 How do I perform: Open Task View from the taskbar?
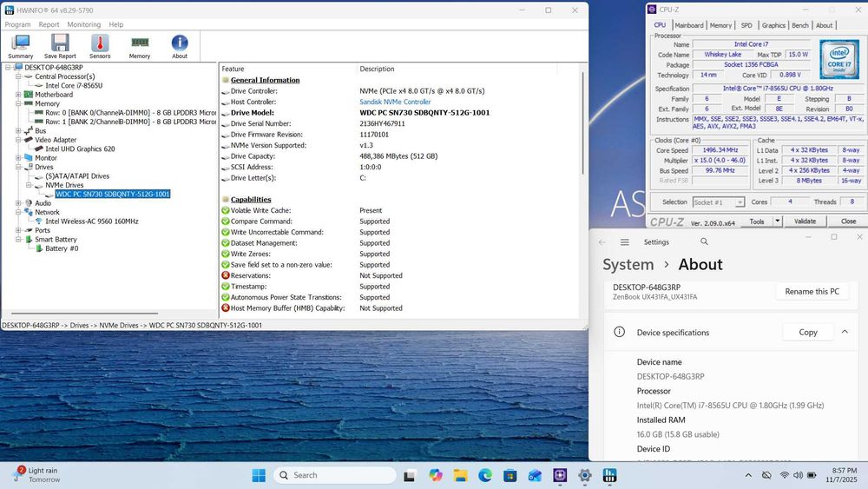410,475
